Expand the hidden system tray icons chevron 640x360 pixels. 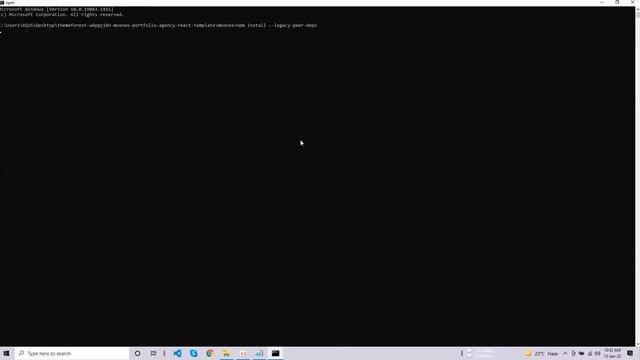[x=565, y=353]
